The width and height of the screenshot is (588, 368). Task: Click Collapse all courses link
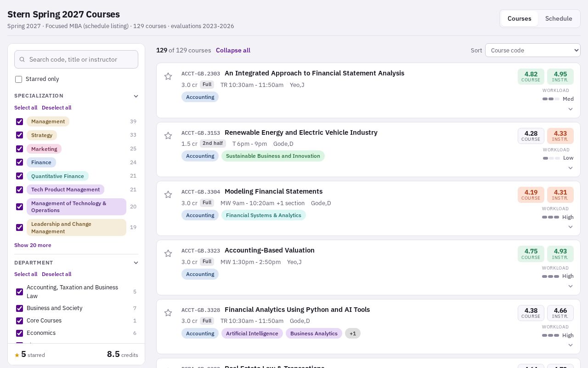(x=233, y=50)
